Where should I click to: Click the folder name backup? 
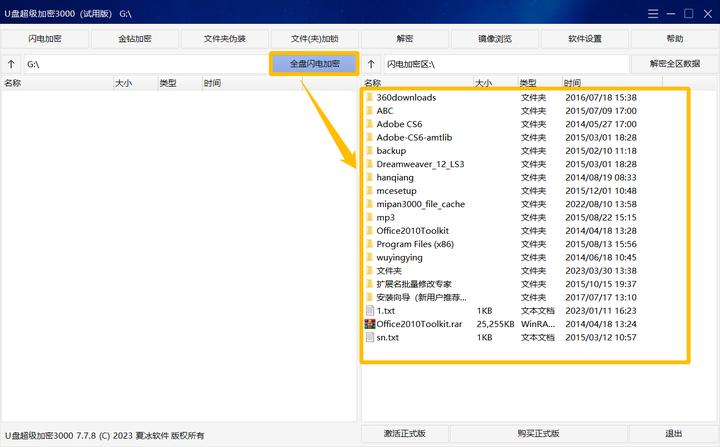click(x=391, y=151)
